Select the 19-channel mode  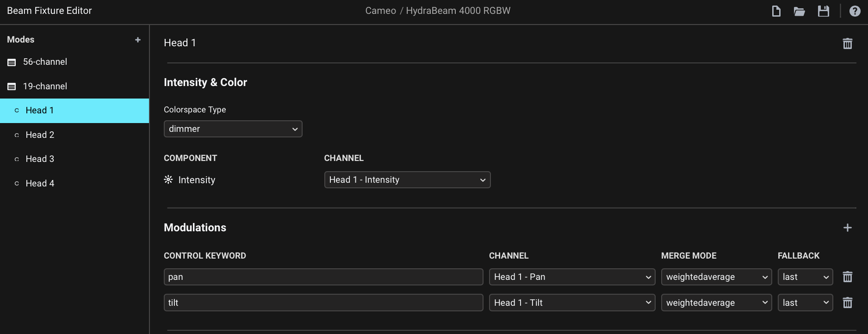(x=45, y=87)
